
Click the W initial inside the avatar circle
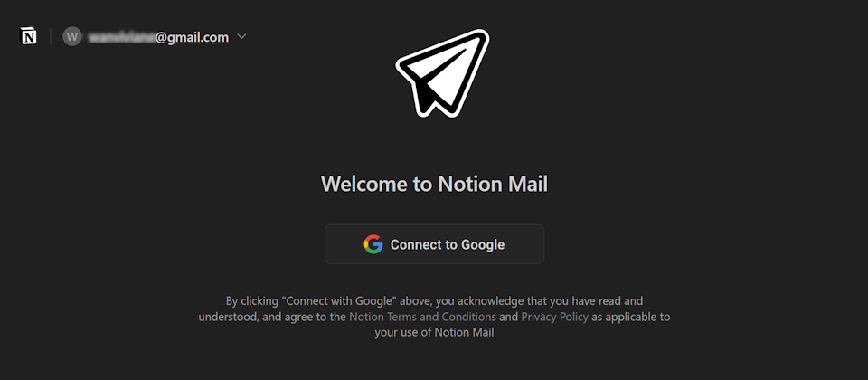tap(72, 37)
